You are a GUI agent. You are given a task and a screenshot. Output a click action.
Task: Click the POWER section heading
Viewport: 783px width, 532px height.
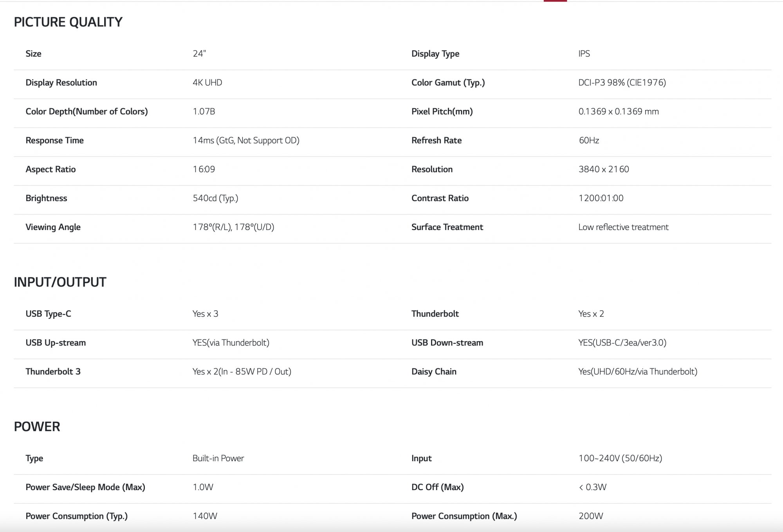(x=37, y=426)
